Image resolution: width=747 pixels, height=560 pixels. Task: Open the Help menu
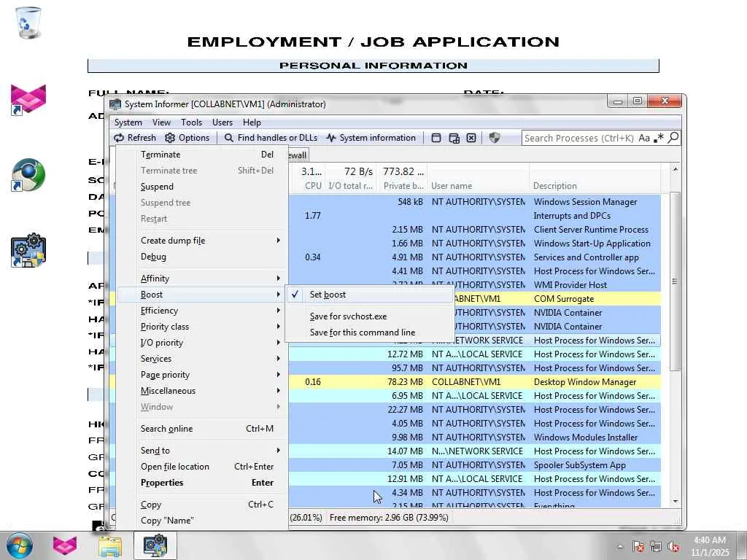tap(252, 122)
